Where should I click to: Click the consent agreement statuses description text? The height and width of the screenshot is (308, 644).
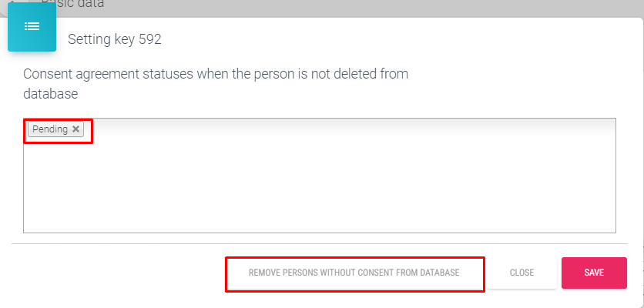pyautogui.click(x=216, y=75)
